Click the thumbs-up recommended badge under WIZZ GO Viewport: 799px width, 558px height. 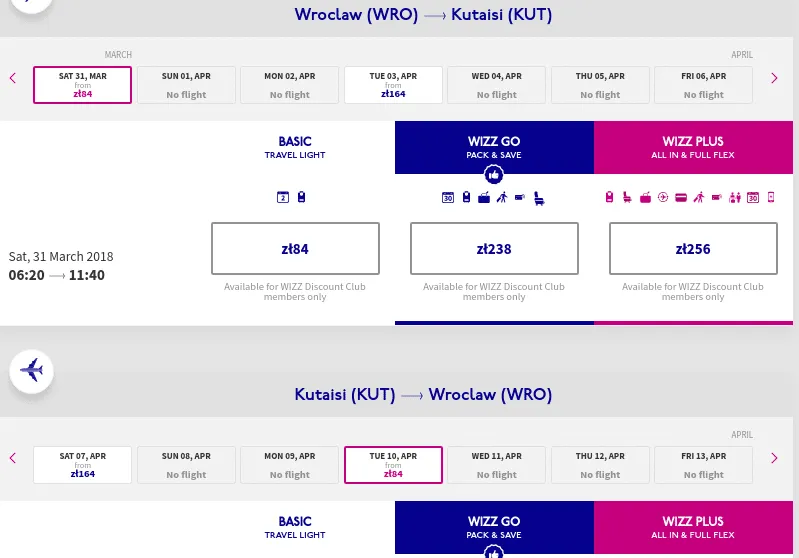[494, 174]
